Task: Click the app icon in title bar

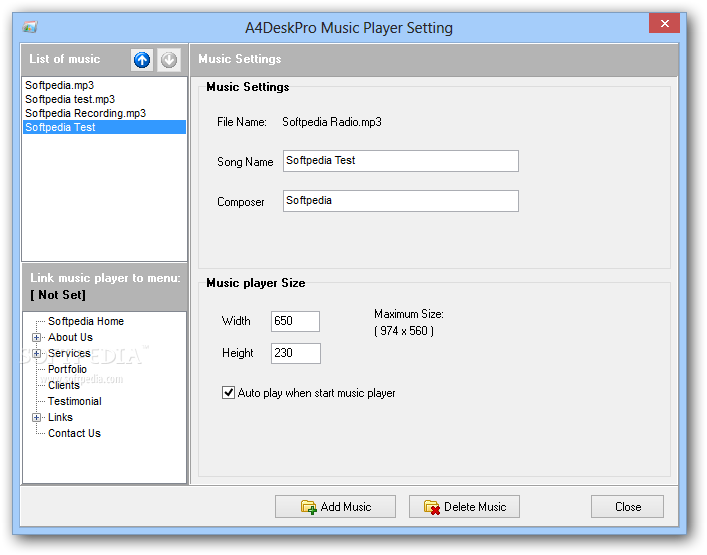Action: click(x=30, y=27)
